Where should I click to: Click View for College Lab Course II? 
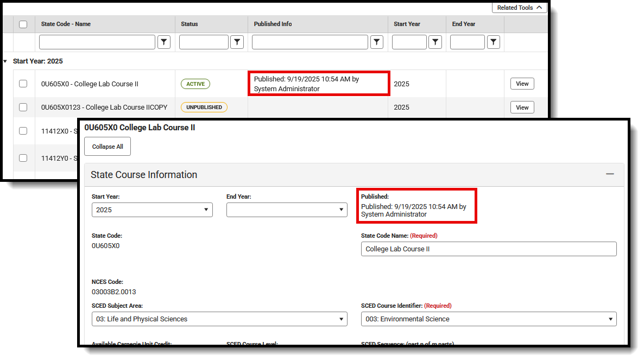[x=522, y=84]
